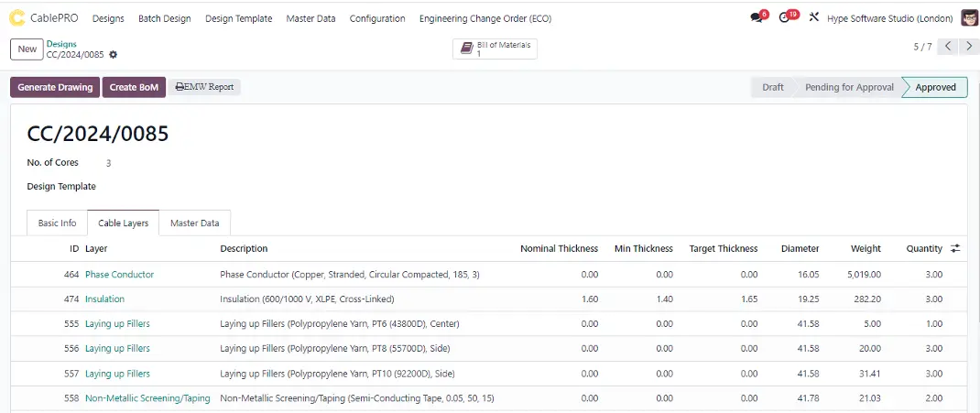Click min thickness value 1.40

[664, 299]
